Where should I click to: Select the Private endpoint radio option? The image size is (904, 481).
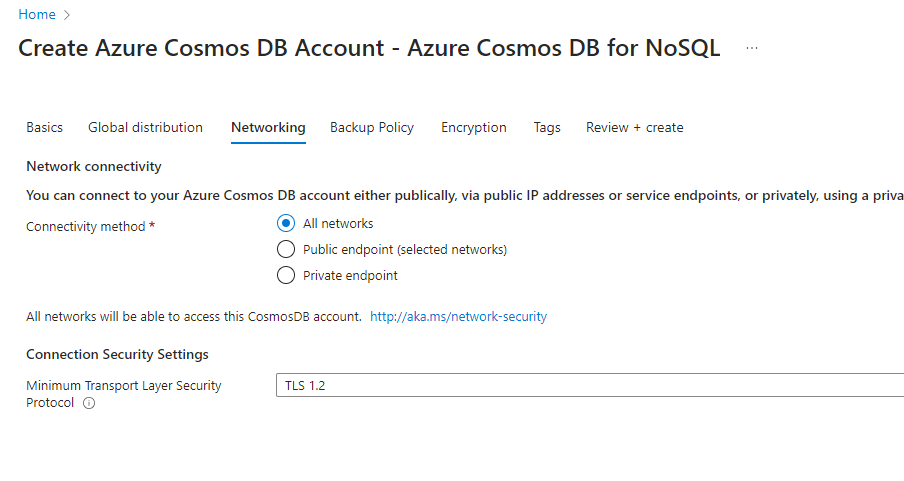285,275
